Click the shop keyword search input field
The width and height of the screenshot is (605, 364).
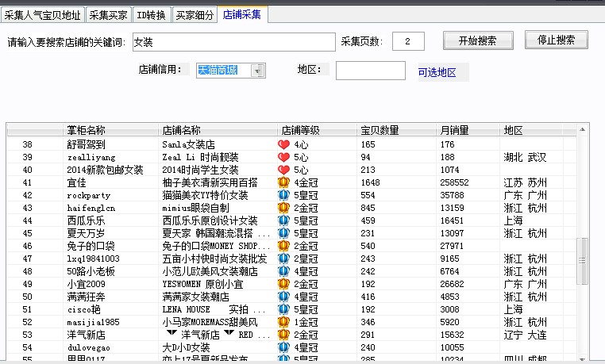pyautogui.click(x=233, y=41)
